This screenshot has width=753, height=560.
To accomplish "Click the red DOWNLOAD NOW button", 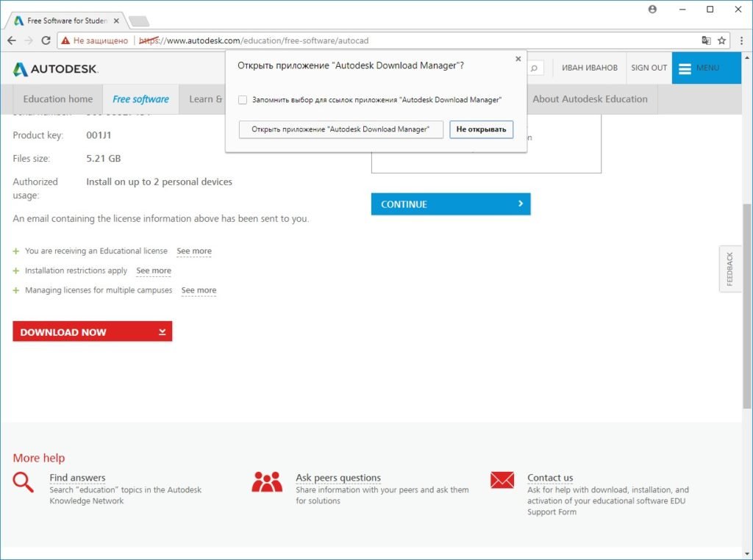I will [x=92, y=331].
